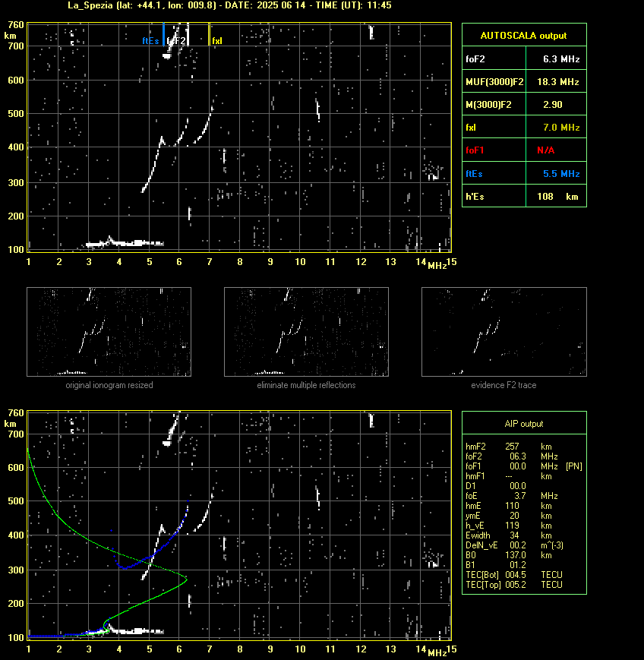Screen dimensions: 644x660
Task: Click the h'Es label
Action: tap(475, 197)
